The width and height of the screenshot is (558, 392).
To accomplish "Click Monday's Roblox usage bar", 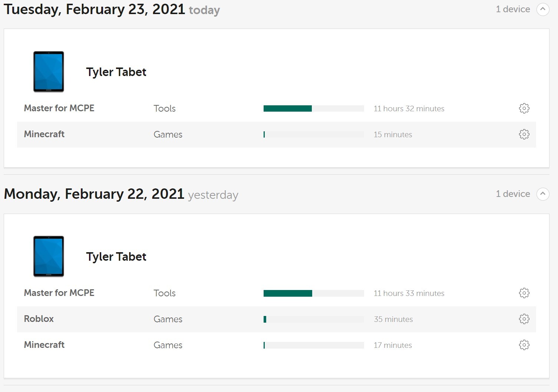I will (x=313, y=319).
